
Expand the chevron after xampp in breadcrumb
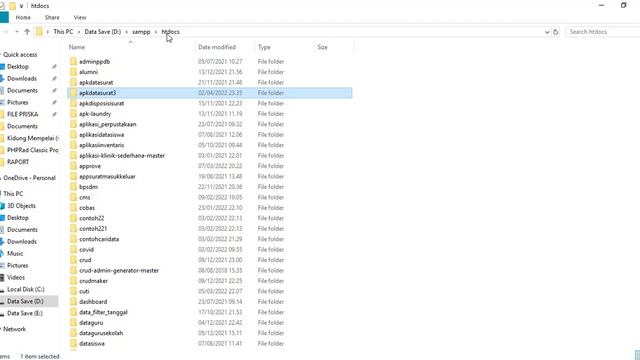click(156, 32)
